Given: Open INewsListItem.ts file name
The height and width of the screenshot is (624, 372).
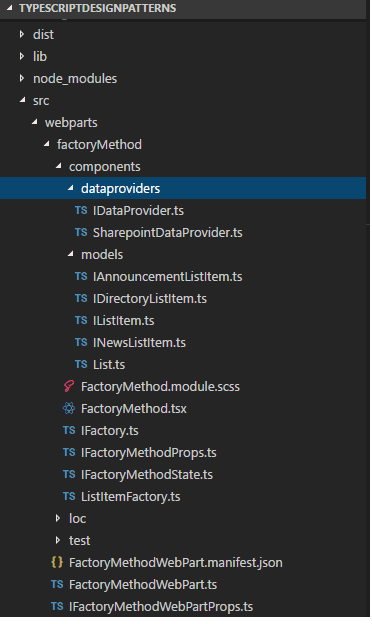Looking at the screenshot, I should click(139, 343).
